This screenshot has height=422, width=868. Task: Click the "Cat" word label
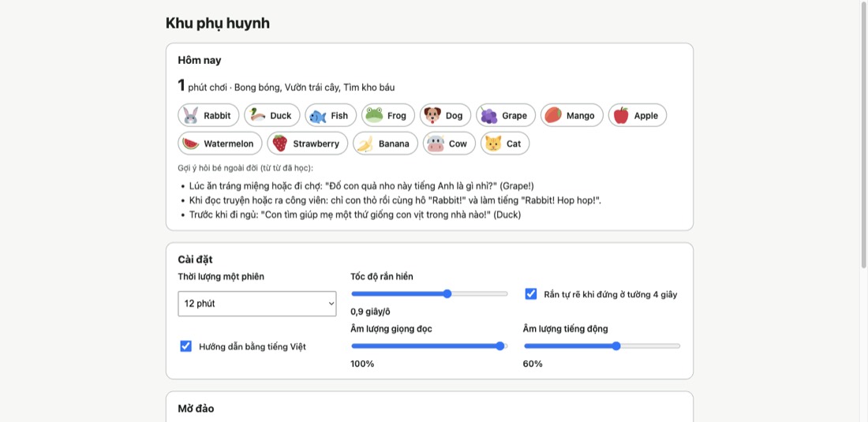(x=514, y=144)
